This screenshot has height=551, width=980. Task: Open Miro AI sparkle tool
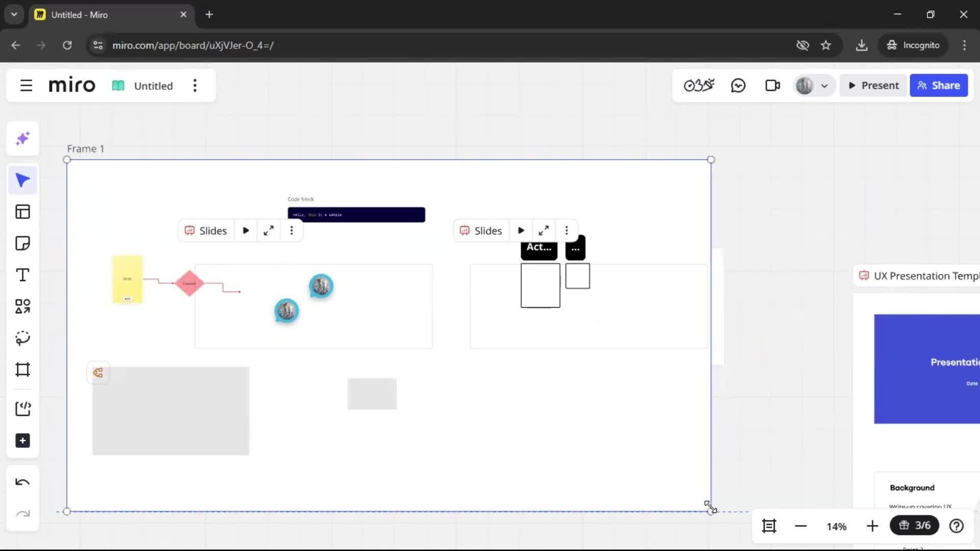tap(23, 139)
